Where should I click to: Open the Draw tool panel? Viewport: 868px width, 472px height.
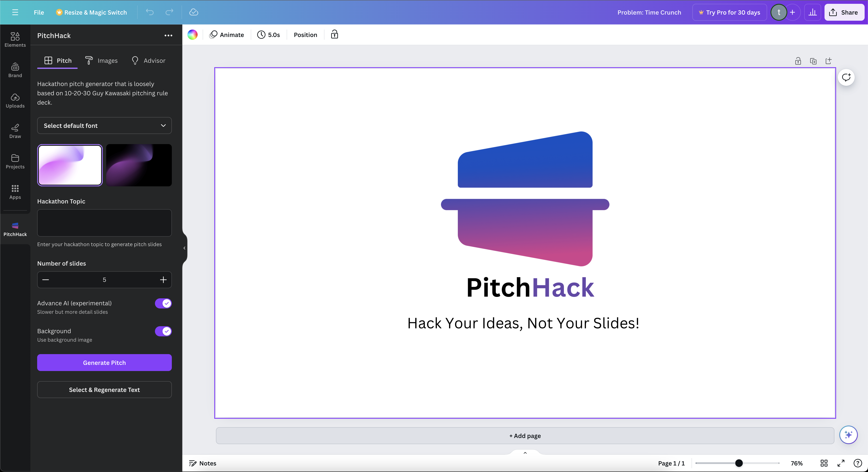(x=15, y=131)
